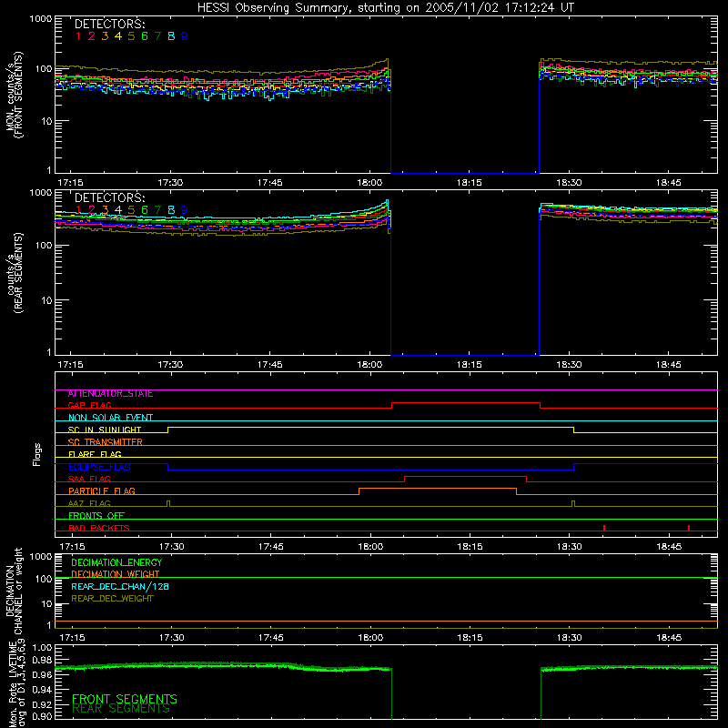Select the ATTENUATOR_STATE flag label
Image resolution: width=728 pixels, height=728 pixels.
click(110, 394)
